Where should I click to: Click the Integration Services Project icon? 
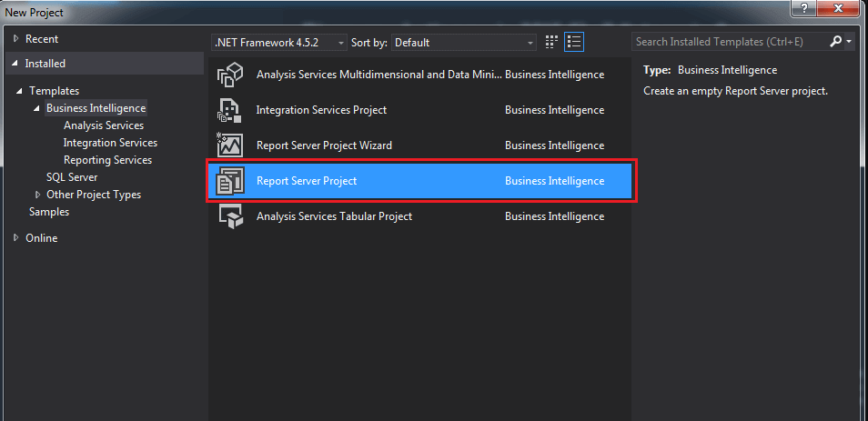(x=229, y=110)
